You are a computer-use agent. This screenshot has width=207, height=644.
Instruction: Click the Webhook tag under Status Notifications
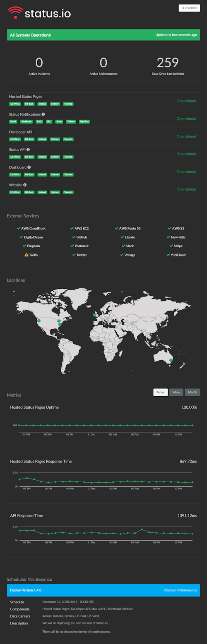click(26, 122)
